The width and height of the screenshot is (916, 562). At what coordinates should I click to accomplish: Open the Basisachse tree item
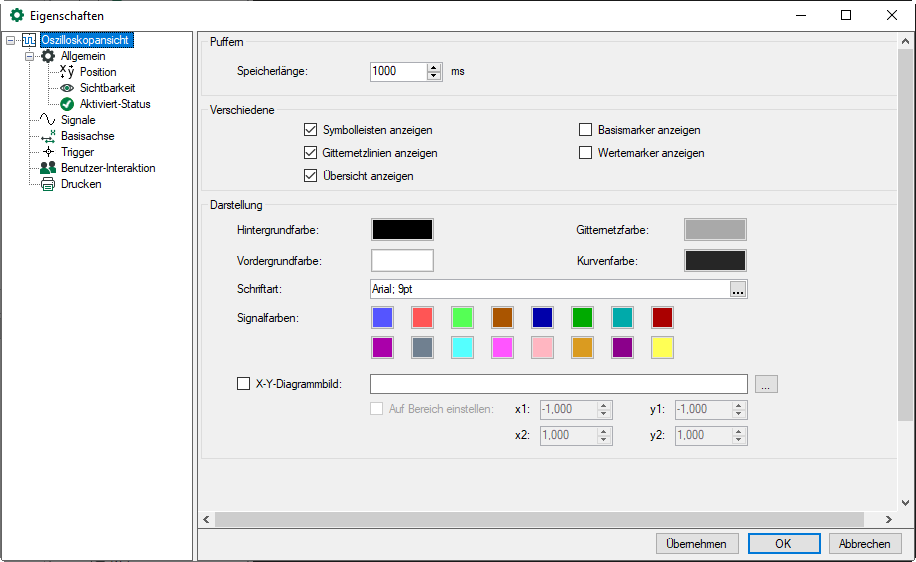pos(87,136)
